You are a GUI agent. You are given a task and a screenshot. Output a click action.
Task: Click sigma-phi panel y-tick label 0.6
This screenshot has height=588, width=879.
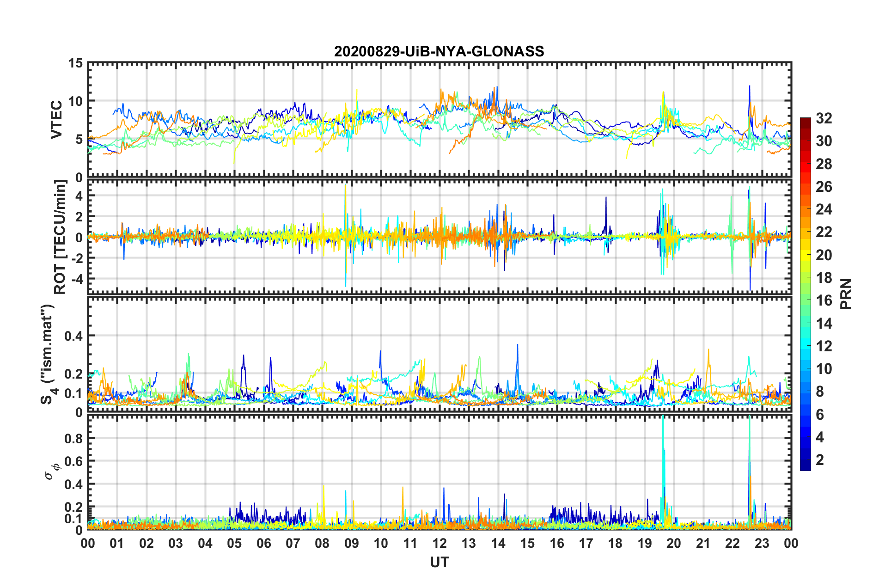tap(73, 461)
